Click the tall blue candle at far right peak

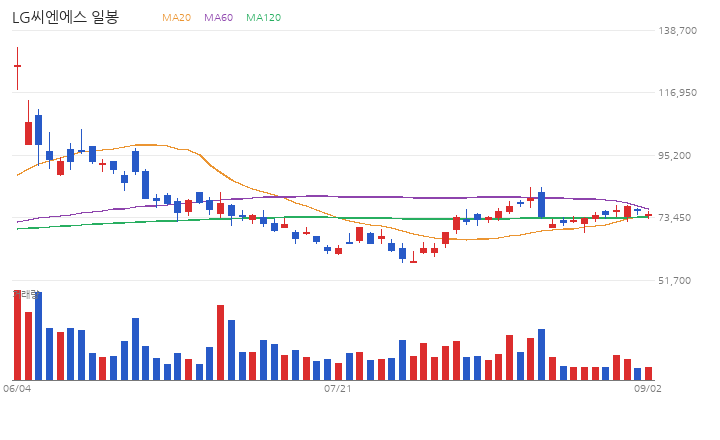coord(542,203)
